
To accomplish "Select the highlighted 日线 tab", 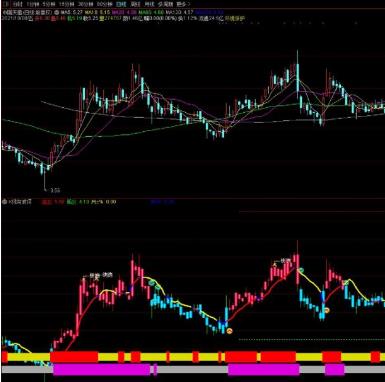I will click(122, 4).
